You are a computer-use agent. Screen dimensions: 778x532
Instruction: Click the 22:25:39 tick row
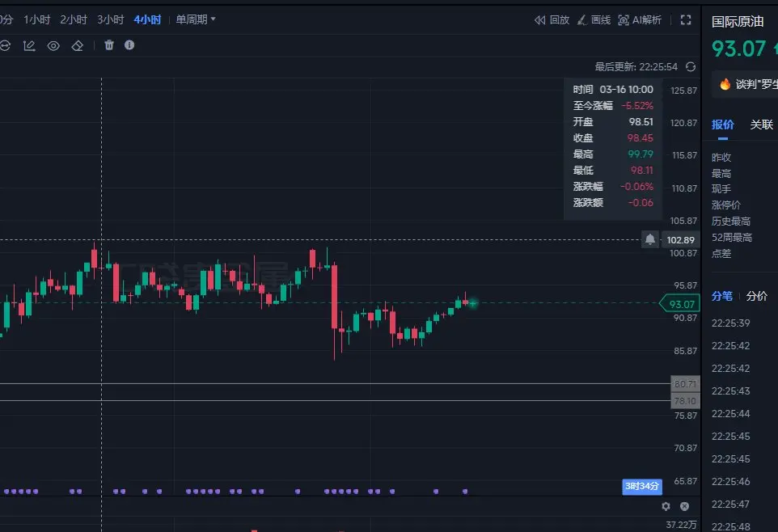(x=731, y=323)
